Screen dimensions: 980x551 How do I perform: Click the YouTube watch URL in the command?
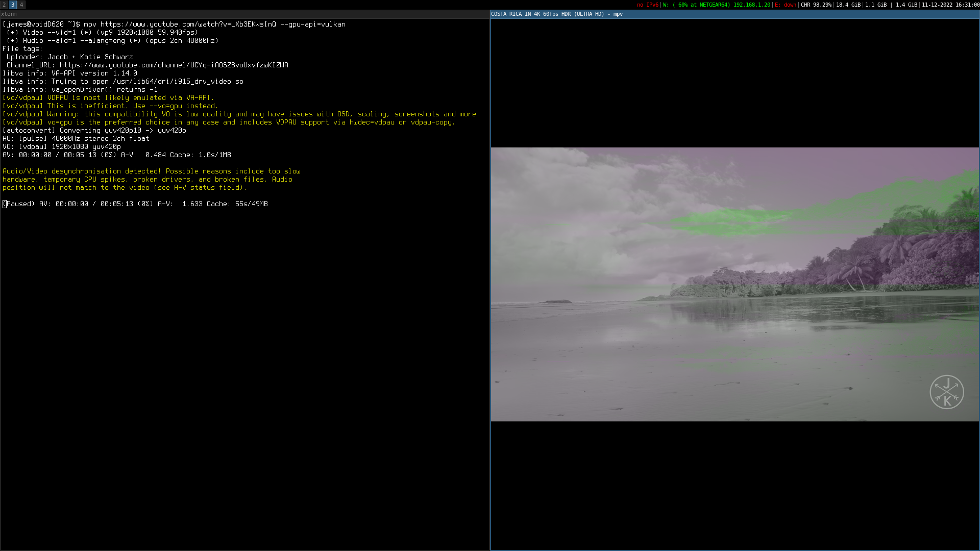coord(188,24)
